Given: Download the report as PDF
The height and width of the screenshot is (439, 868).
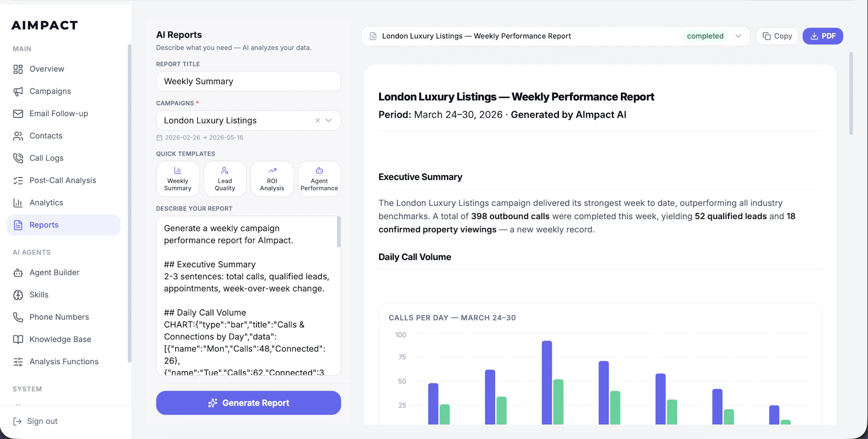Looking at the screenshot, I should (x=823, y=36).
